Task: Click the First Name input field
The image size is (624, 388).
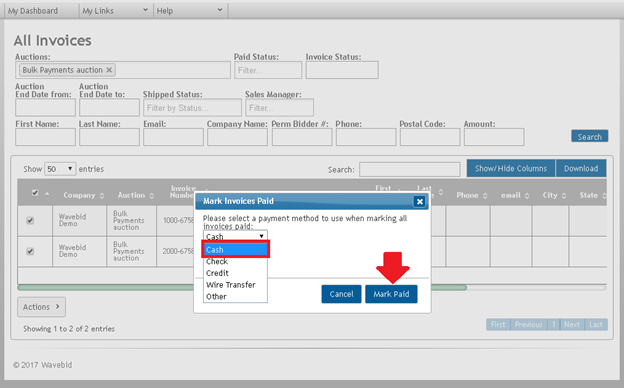Action: [x=45, y=137]
